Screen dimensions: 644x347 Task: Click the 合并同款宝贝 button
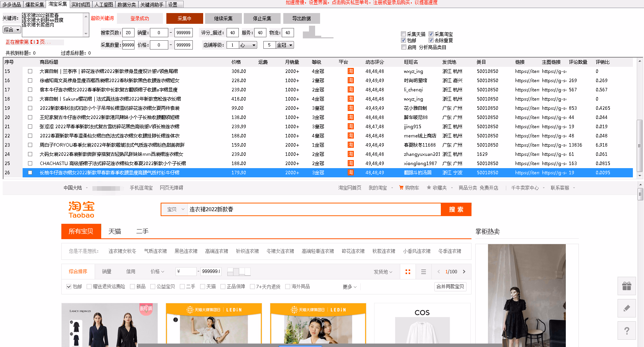[450, 287]
